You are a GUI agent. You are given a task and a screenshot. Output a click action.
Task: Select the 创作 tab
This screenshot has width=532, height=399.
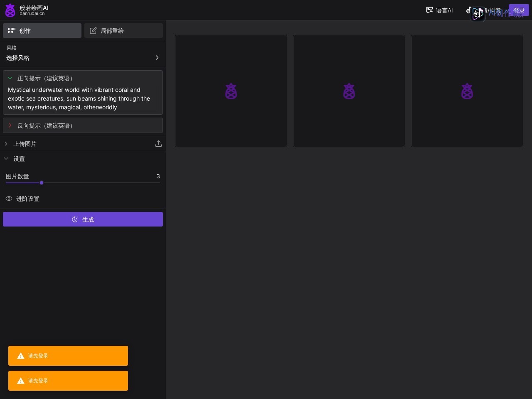42,31
